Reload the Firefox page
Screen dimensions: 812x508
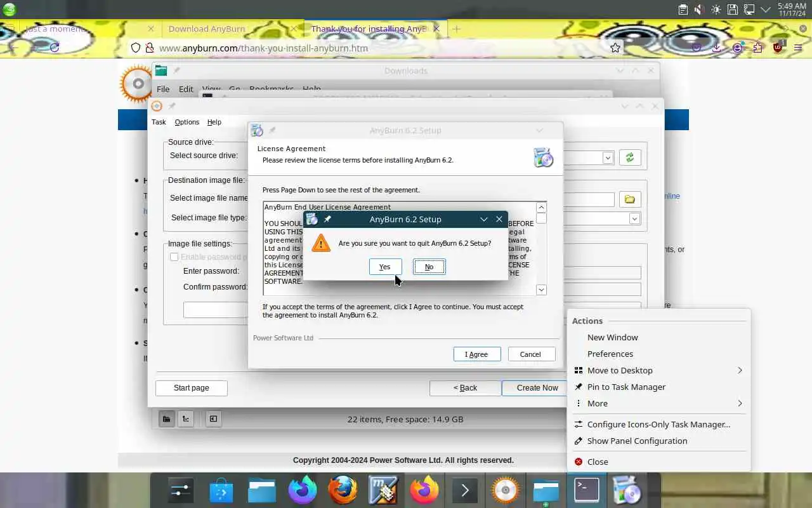tap(55, 48)
